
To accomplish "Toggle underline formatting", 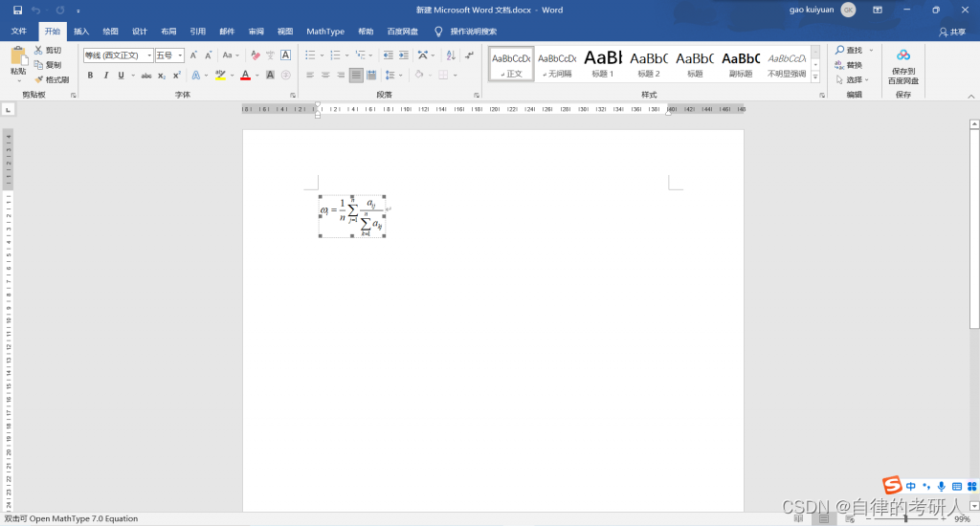I will point(121,75).
